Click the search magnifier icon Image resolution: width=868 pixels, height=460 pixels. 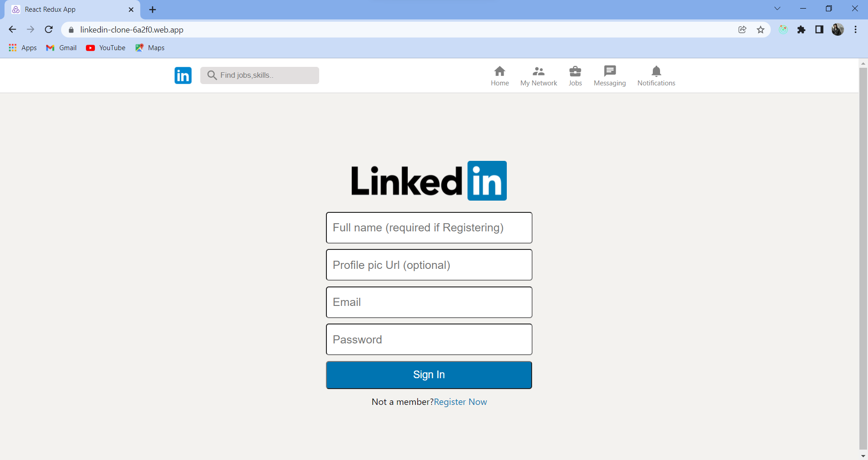(x=212, y=75)
